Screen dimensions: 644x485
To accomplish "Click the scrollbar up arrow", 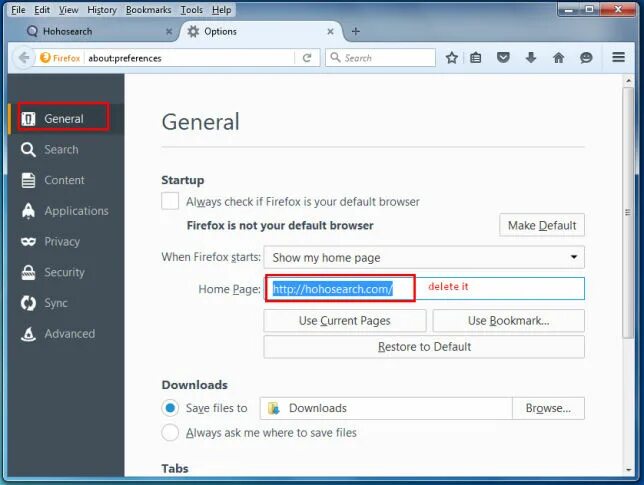I will (628, 81).
